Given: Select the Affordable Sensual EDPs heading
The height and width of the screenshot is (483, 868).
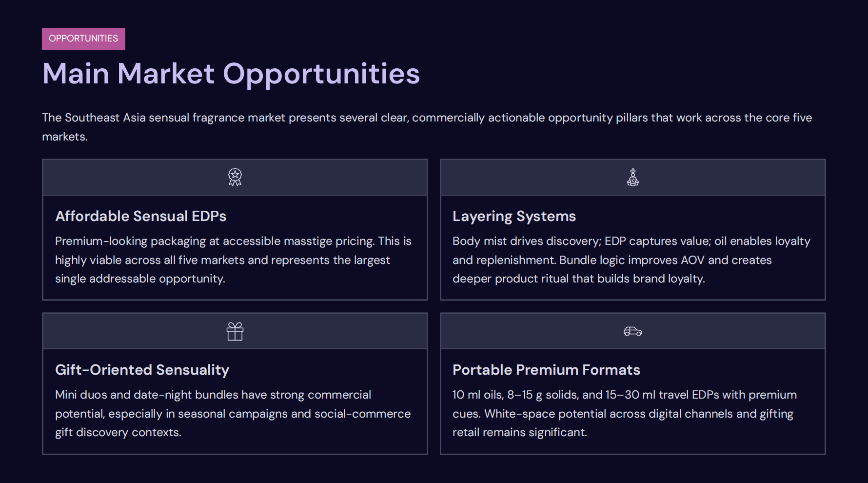Looking at the screenshot, I should (x=140, y=216).
